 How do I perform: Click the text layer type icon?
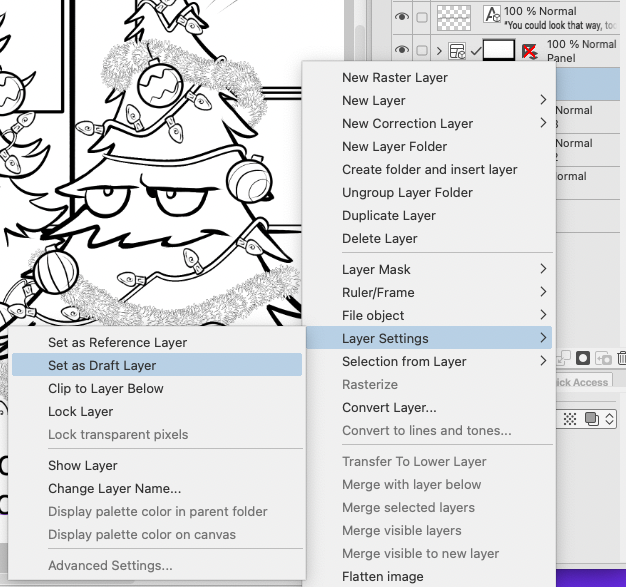[491, 14]
